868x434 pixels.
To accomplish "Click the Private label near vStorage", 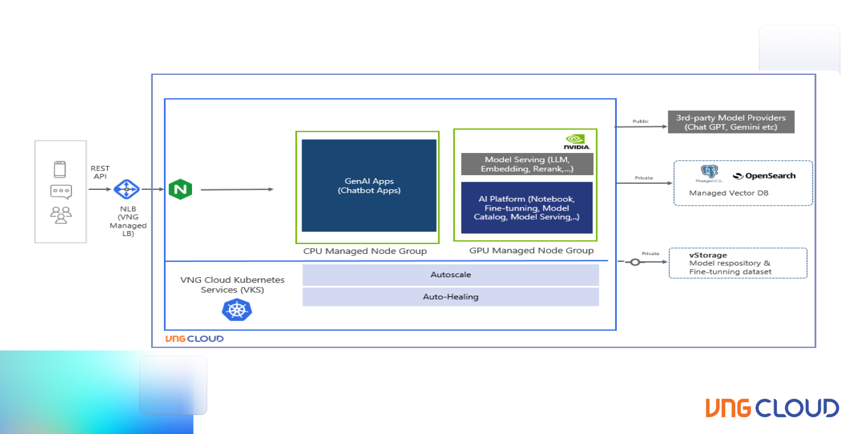I will pos(650,253).
